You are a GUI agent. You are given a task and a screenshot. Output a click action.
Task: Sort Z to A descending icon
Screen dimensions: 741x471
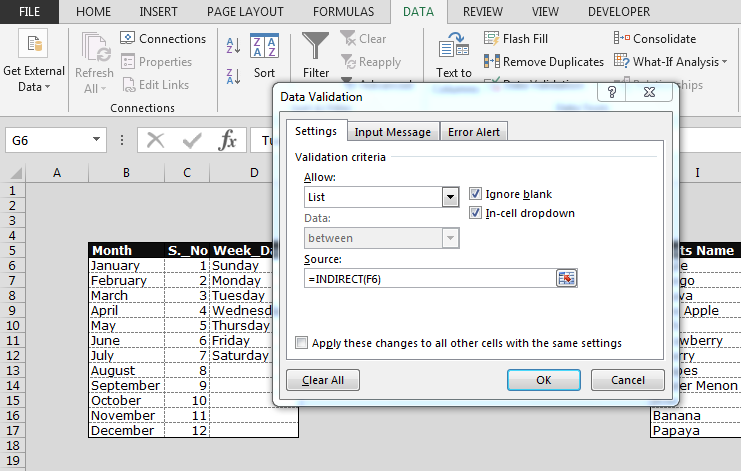(233, 76)
